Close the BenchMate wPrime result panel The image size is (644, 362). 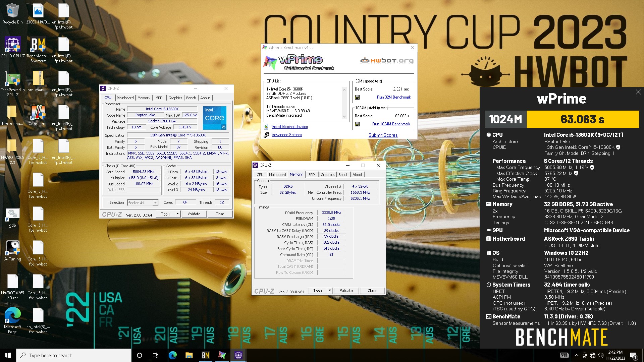[x=638, y=92]
